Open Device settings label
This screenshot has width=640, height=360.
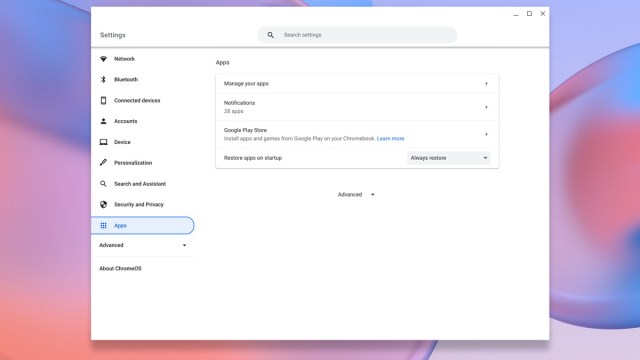[122, 142]
